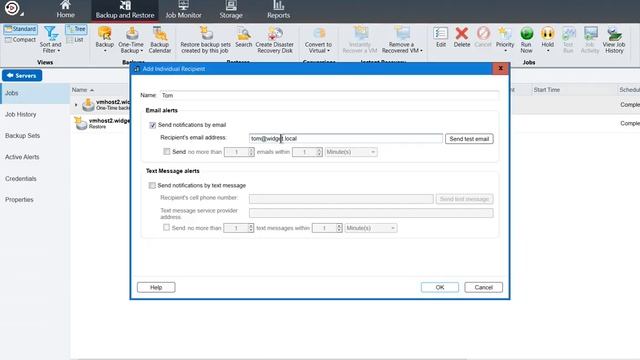Open the Reports tab
This screenshot has width=640, height=360.
(x=278, y=10)
